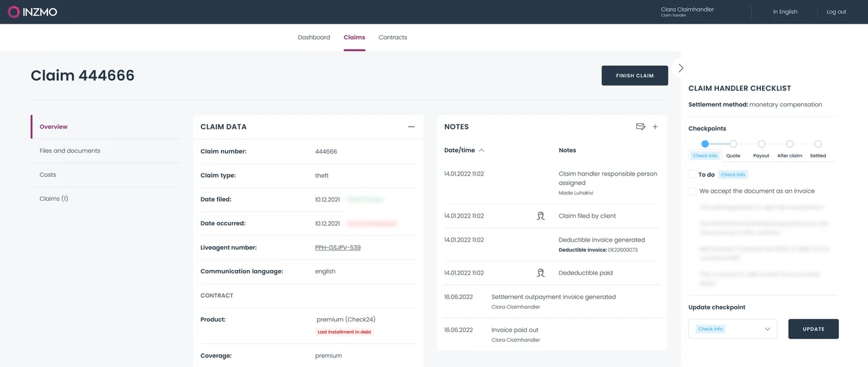Screen dimensions: 868x367
Task: Select the Payout checkpoint circle
Action: point(762,144)
